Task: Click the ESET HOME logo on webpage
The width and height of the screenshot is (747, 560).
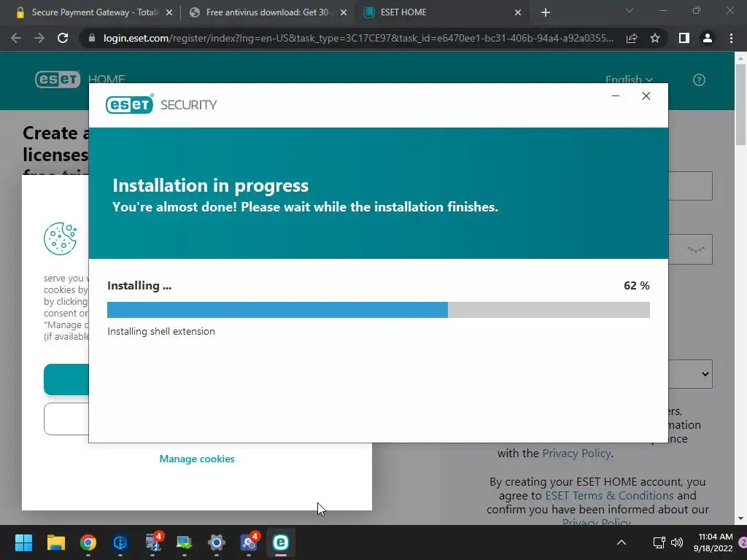Action: coord(80,79)
